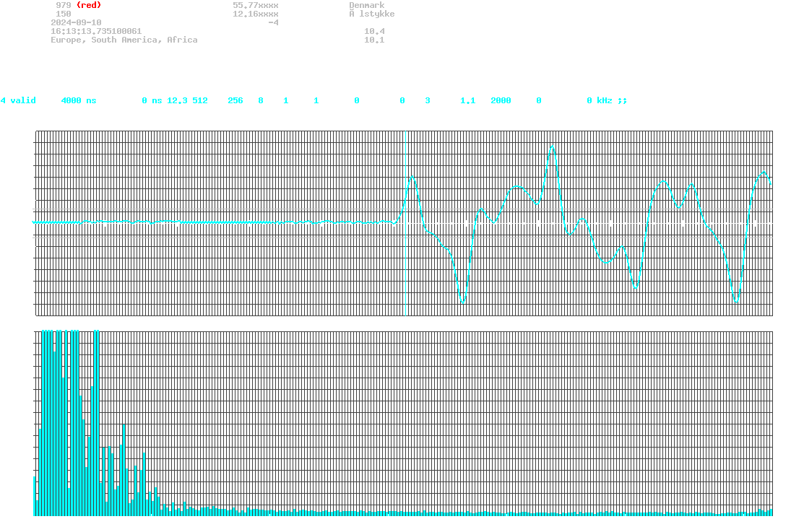
Task: Click the "4000 ns" sample interval value
Action: click(x=79, y=100)
